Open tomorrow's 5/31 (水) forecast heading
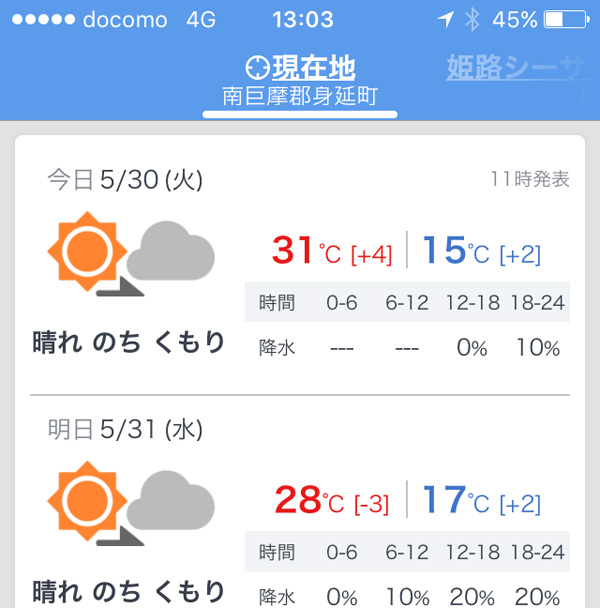The width and height of the screenshot is (600, 608). [x=125, y=430]
